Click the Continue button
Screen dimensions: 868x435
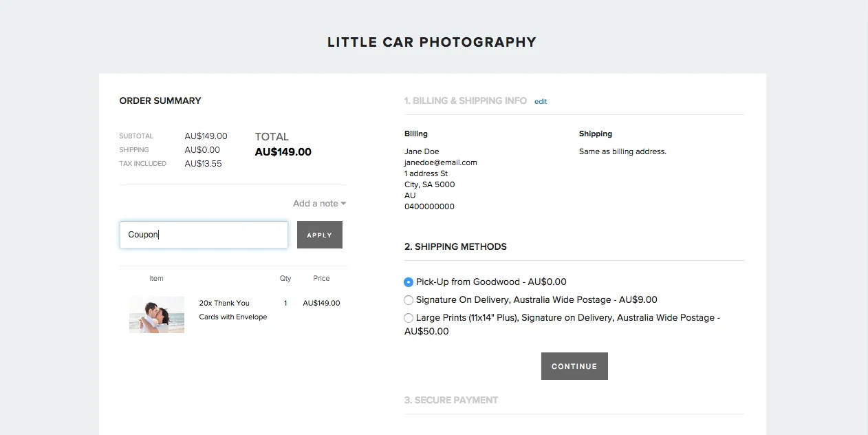pos(574,366)
